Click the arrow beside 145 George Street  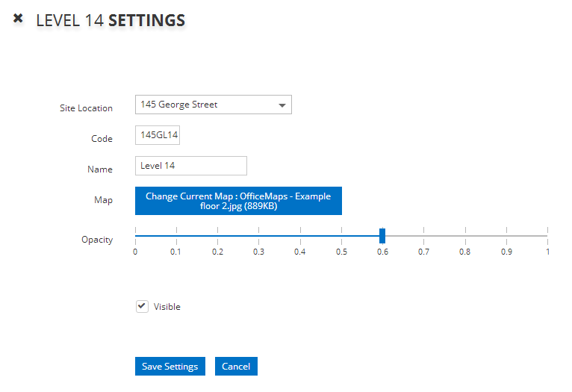tap(282, 106)
